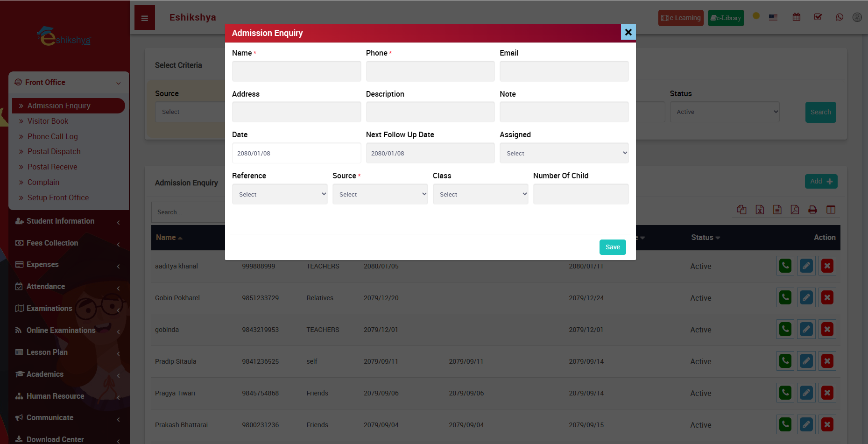This screenshot has height=444, width=868.
Task: Close the Admission Enquiry dialog
Action: pyautogui.click(x=628, y=32)
